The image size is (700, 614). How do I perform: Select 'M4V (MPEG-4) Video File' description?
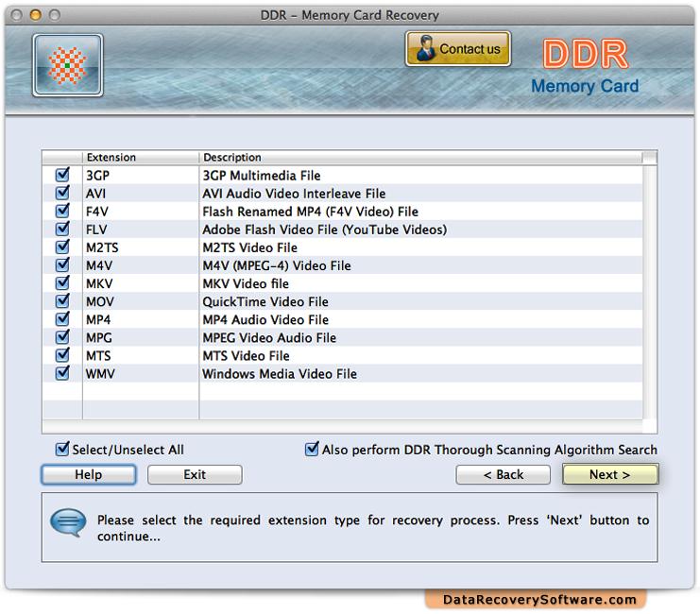tap(277, 265)
